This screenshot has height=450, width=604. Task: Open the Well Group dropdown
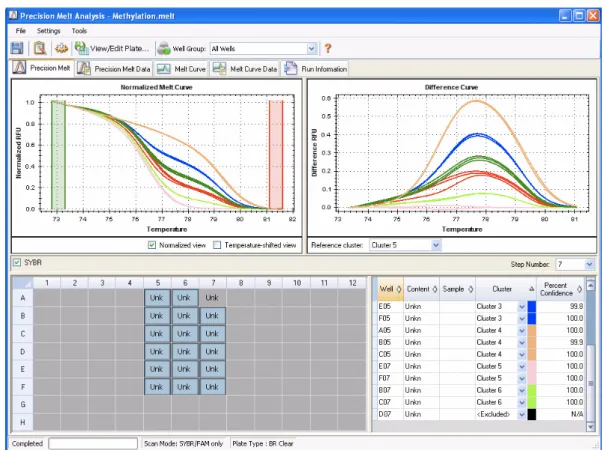pyautogui.click(x=311, y=49)
